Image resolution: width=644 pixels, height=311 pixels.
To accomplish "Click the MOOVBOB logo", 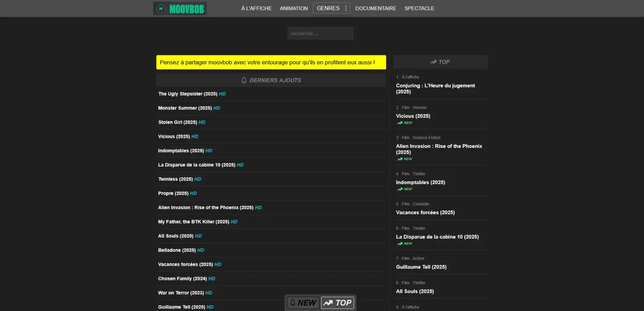I will click(180, 8).
